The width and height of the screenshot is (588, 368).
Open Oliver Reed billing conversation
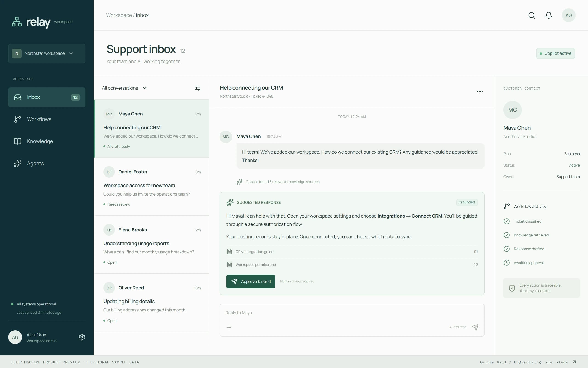coord(152,303)
